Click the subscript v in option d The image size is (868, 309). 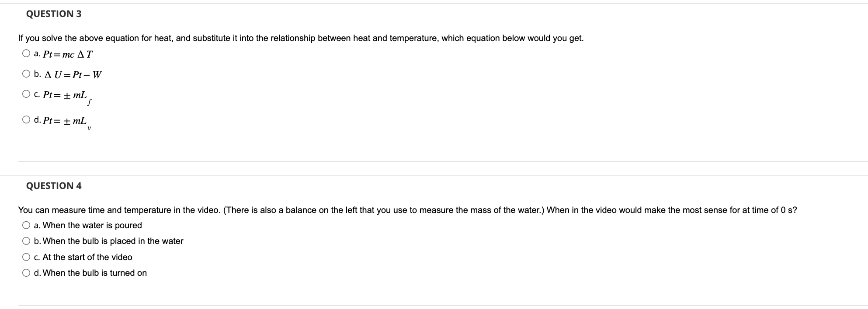[89, 128]
